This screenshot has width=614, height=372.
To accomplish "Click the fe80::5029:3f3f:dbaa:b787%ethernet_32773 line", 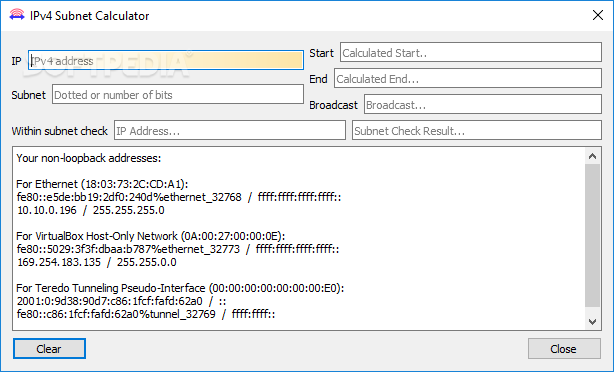I will click(x=178, y=249).
